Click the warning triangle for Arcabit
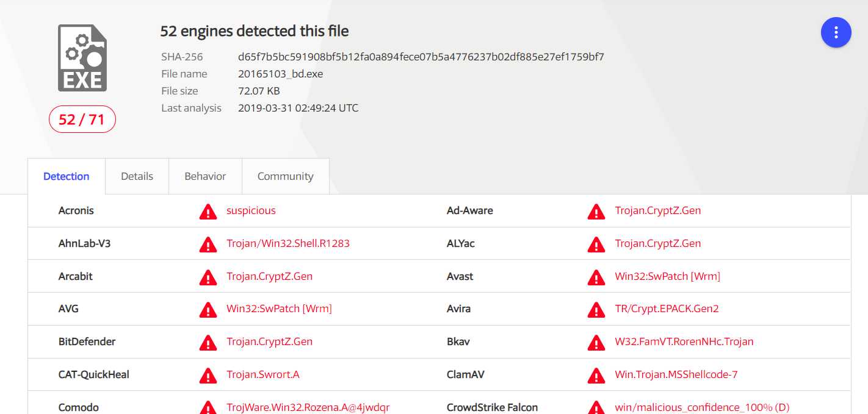Image resolution: width=868 pixels, height=414 pixels. point(208,277)
